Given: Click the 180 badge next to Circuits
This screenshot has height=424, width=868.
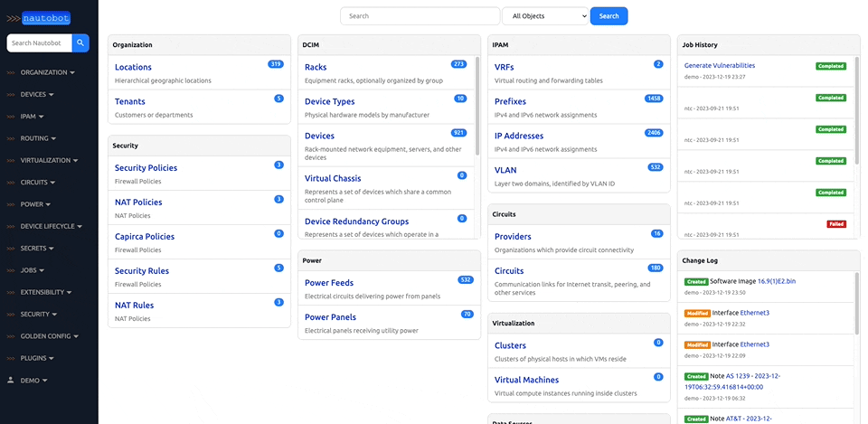Looking at the screenshot, I should [656, 268].
